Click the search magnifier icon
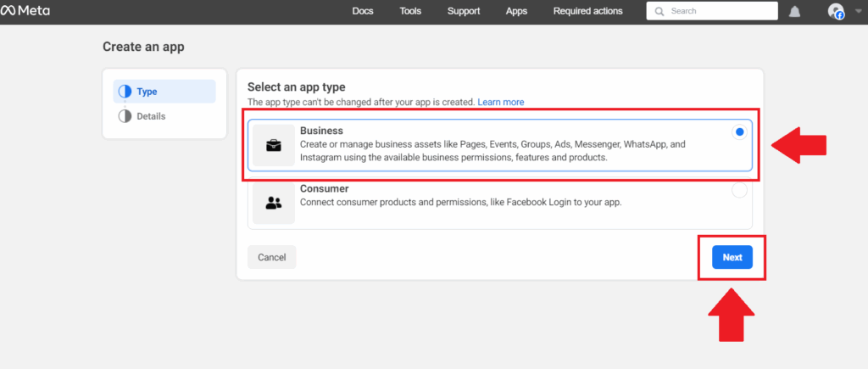The width and height of the screenshot is (868, 369). [x=659, y=11]
